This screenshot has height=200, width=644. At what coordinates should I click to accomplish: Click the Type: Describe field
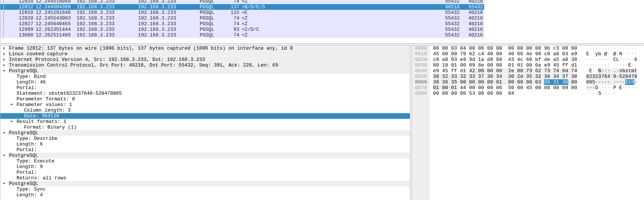pyautogui.click(x=37, y=138)
